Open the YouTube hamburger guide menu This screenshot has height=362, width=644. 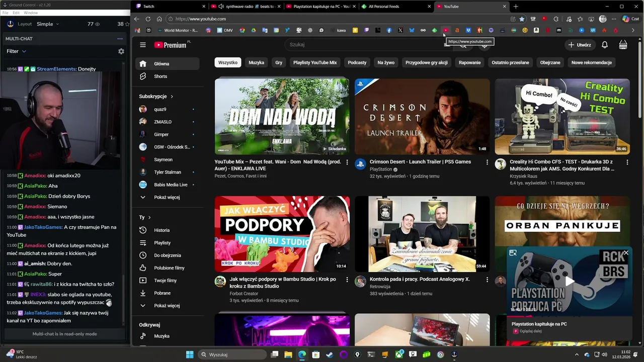[x=143, y=45]
